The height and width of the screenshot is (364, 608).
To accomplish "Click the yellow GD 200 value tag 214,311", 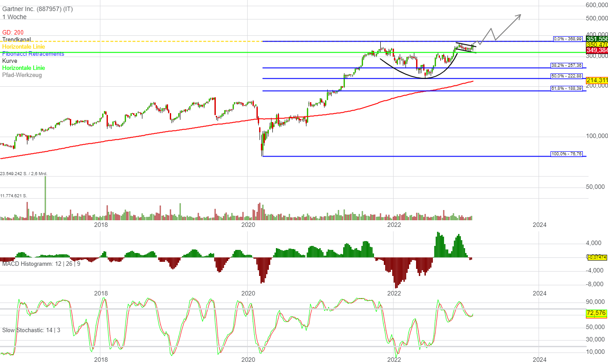I will coord(597,80).
